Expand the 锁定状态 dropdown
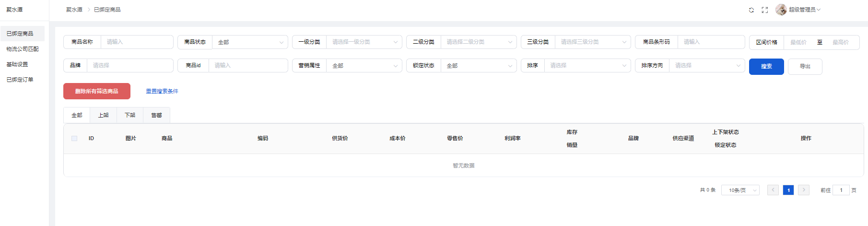The image size is (868, 226). pos(478,66)
